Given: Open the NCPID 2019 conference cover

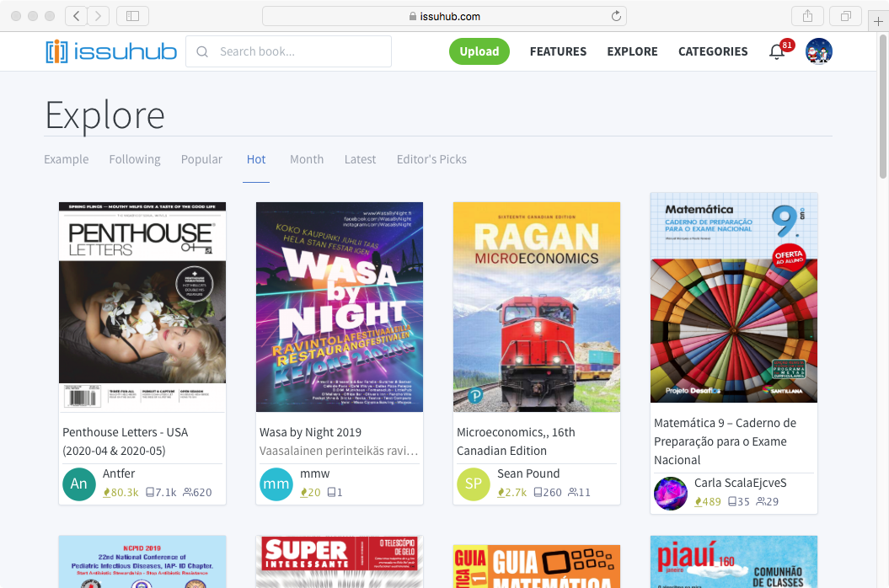Looking at the screenshot, I should [142, 562].
